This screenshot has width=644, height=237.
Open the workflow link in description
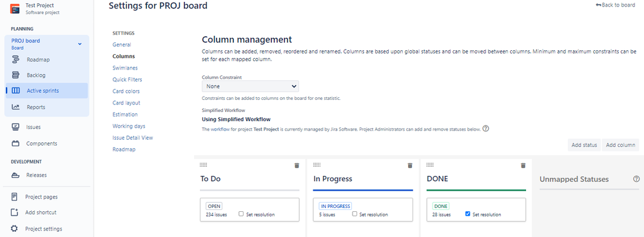point(219,129)
